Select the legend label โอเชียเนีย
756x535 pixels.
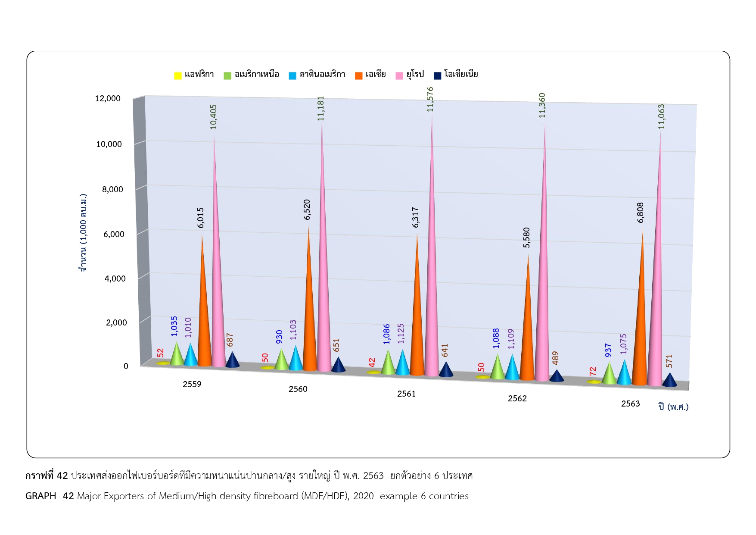(x=461, y=75)
